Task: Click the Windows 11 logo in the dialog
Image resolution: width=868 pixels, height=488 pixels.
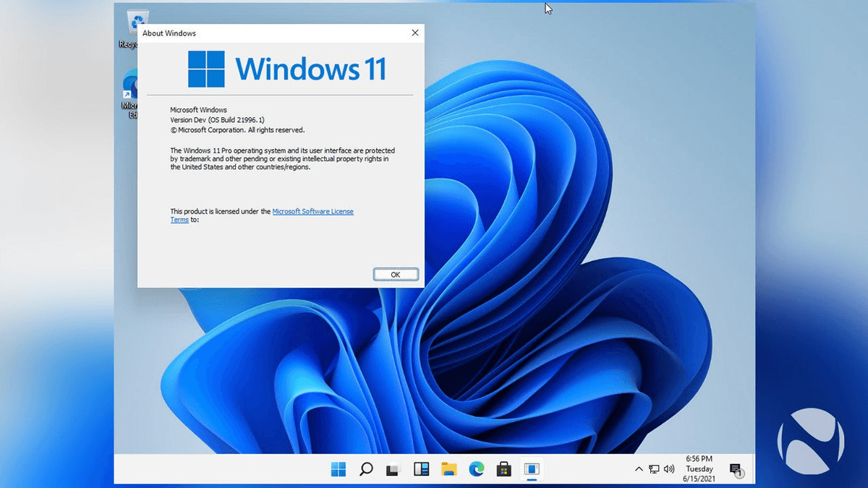Action: (206, 68)
